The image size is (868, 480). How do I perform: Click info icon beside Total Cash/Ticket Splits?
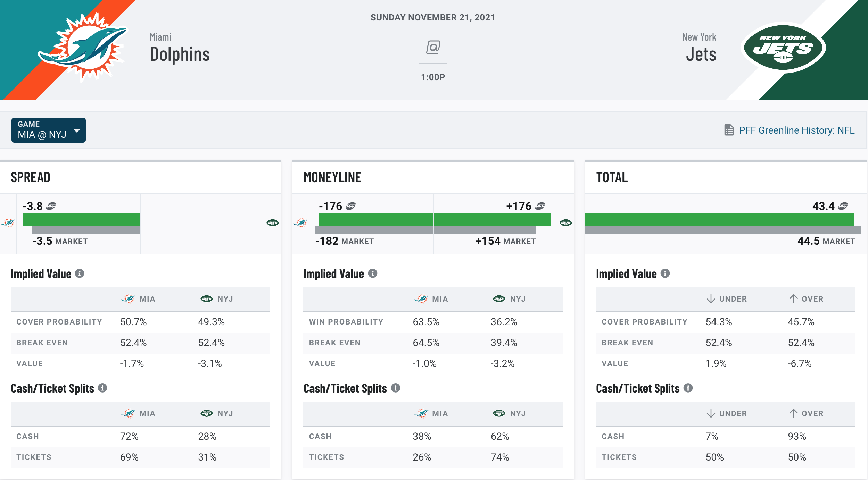click(x=688, y=388)
